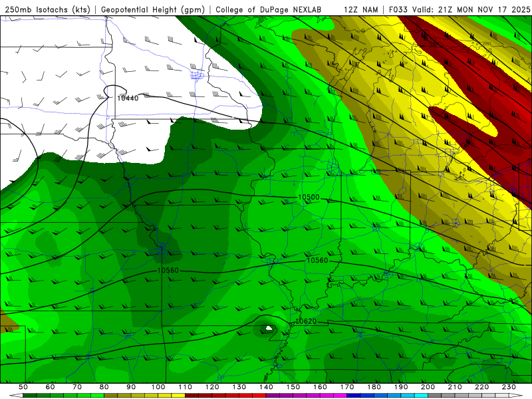
Task: Click the 170 value on the color scale
Action: pyautogui.click(x=347, y=387)
